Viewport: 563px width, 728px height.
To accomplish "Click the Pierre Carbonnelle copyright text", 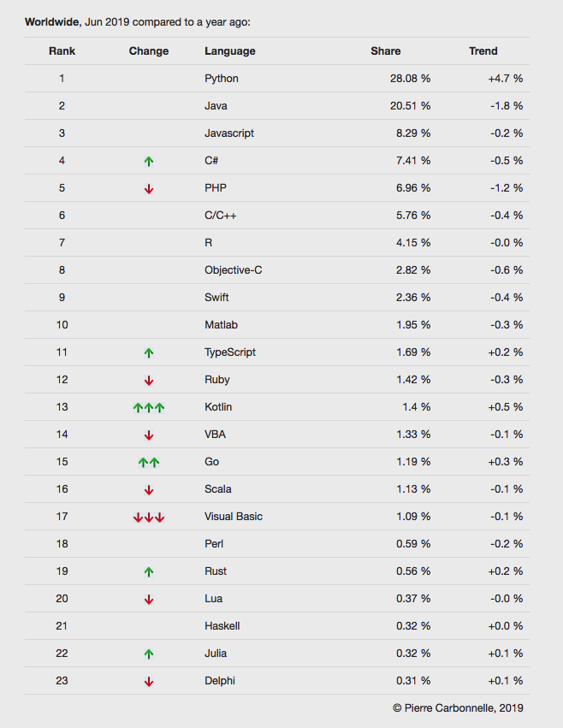I will click(x=458, y=707).
